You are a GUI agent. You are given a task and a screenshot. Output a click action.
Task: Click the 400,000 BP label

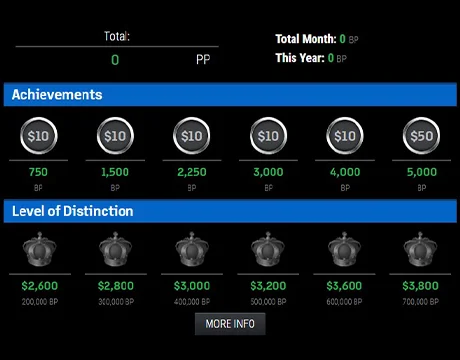pos(192,302)
